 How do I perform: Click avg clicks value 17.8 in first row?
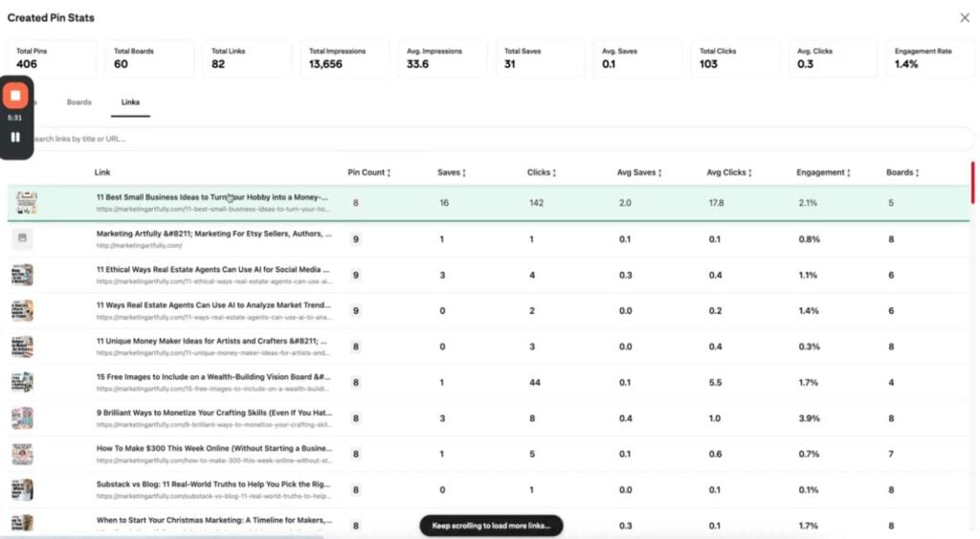[716, 203]
